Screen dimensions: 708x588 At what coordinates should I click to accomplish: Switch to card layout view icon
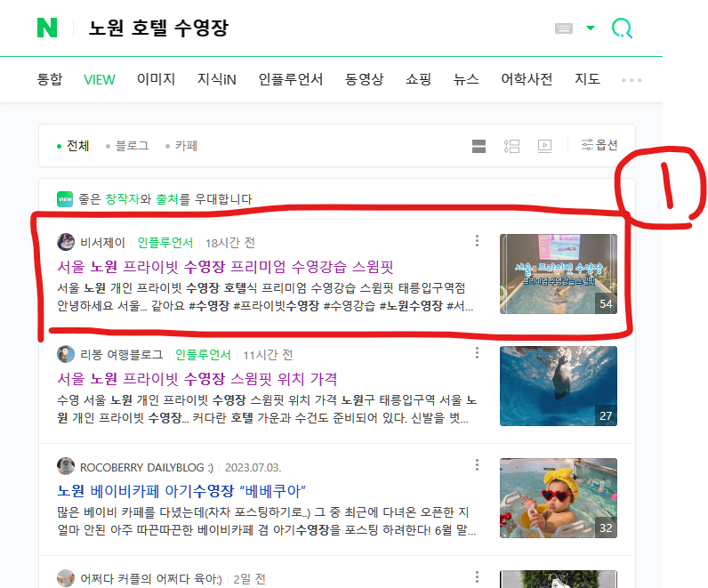(479, 146)
